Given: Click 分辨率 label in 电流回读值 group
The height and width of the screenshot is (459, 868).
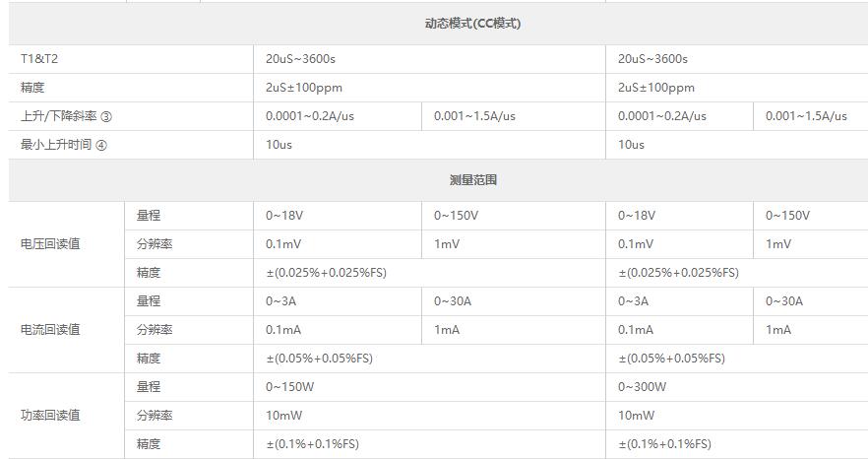Looking at the screenshot, I should point(155,330).
